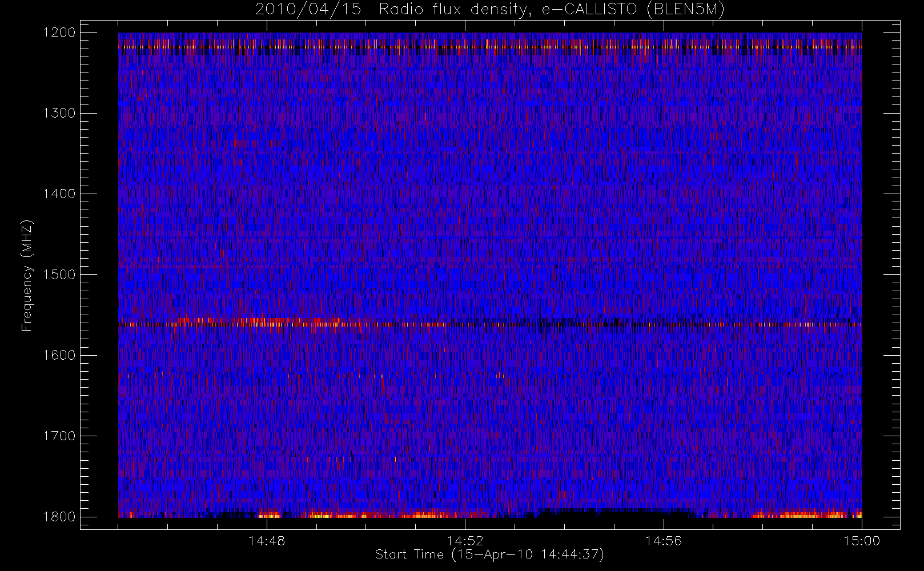
Task: Select the 1300 frequency axis label
Action: coord(59,113)
